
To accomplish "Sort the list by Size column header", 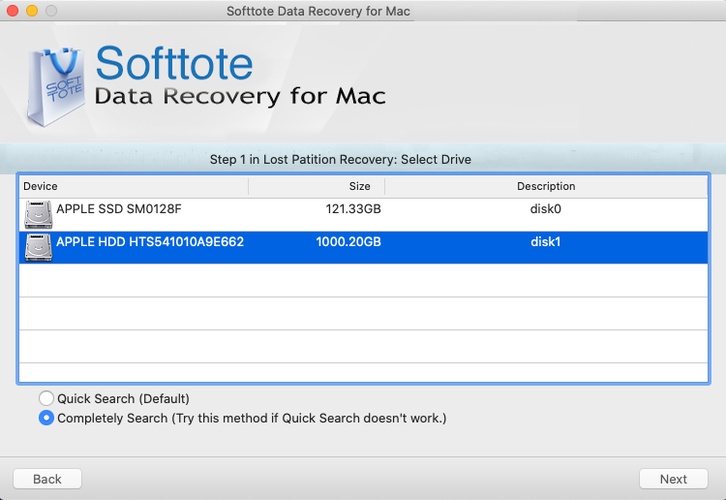I will [317, 186].
